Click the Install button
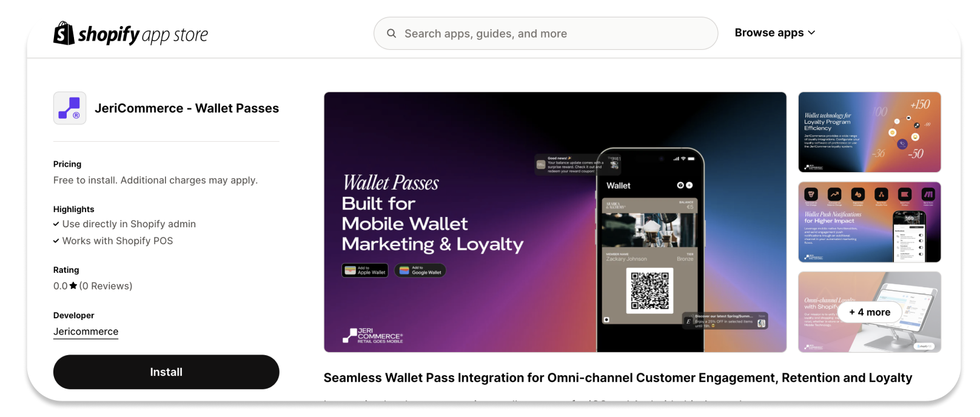The height and width of the screenshot is (417, 980). tap(166, 372)
